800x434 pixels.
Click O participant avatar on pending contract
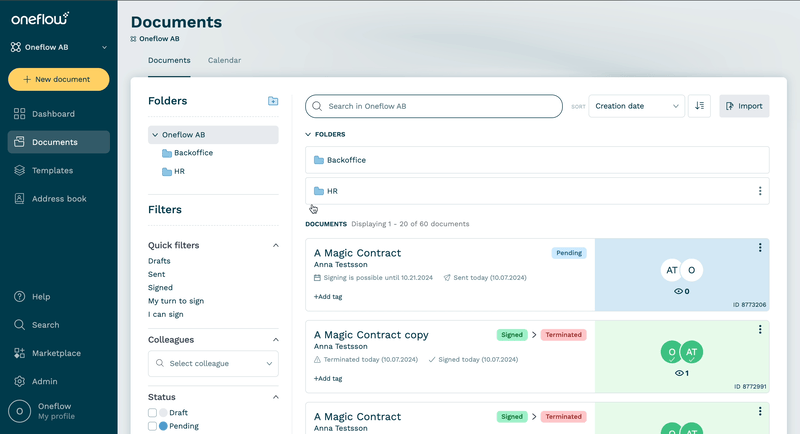point(692,270)
